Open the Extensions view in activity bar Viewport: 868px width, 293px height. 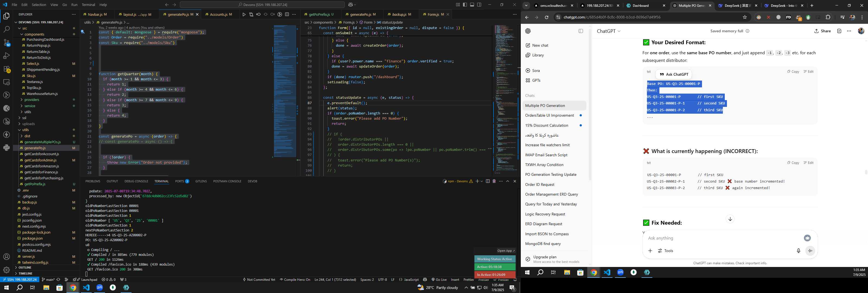[7, 69]
